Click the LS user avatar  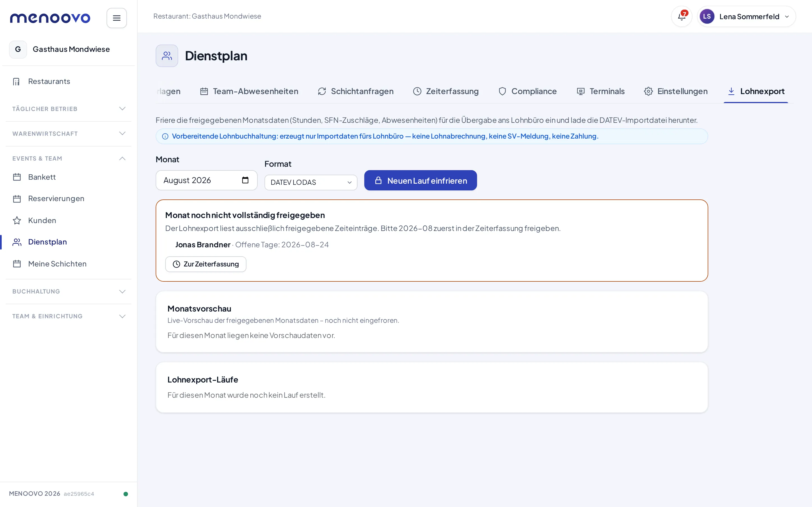click(x=707, y=16)
